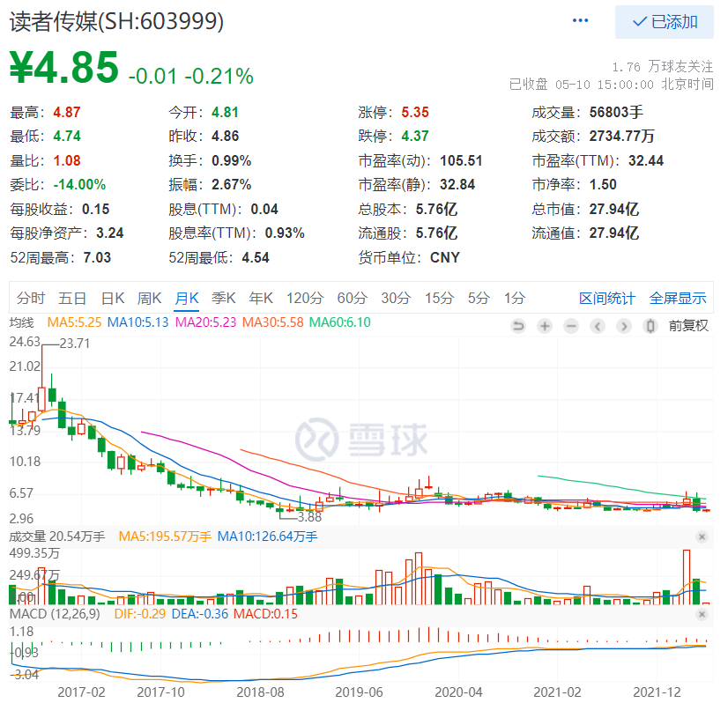
Task: Zoom out the chart with minus icon
Action: (571, 326)
